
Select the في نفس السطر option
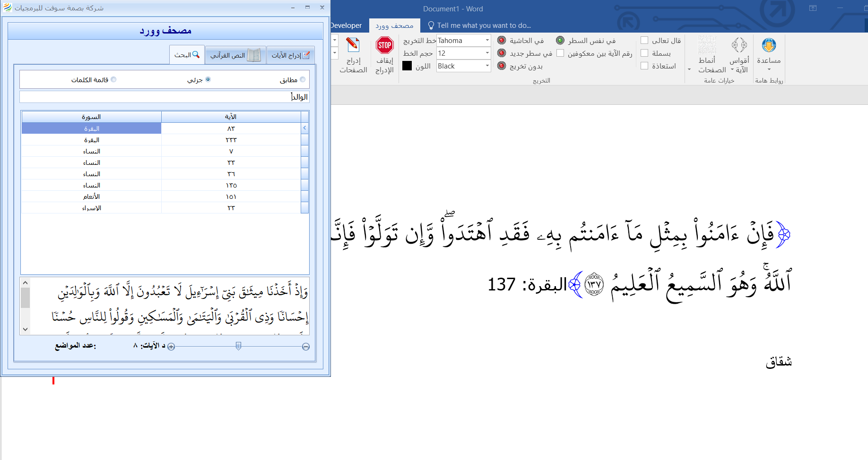pos(560,41)
